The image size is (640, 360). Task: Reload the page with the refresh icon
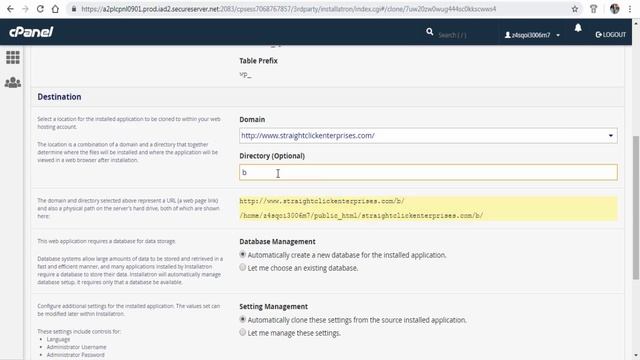[40, 9]
